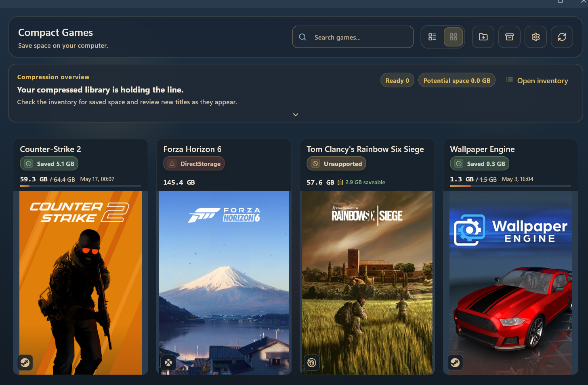Click the Compact Games app title
The image size is (588, 385).
point(55,32)
